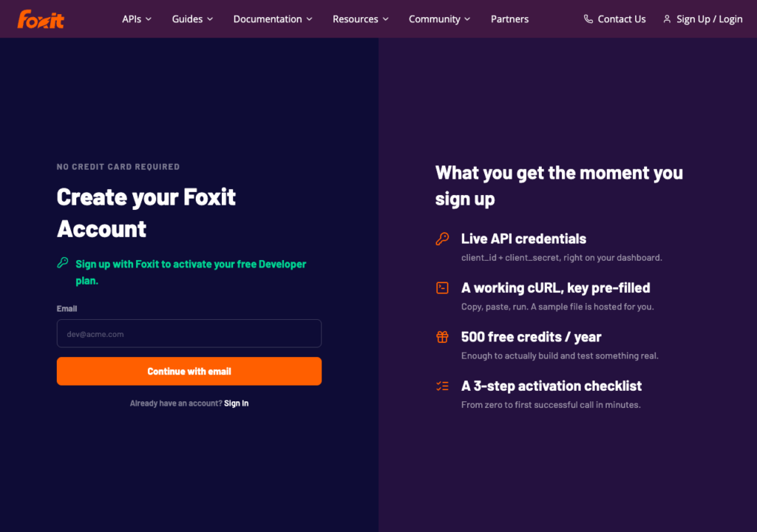Click the terminal icon beside A working cURL
The height and width of the screenshot is (532, 757).
[442, 287]
